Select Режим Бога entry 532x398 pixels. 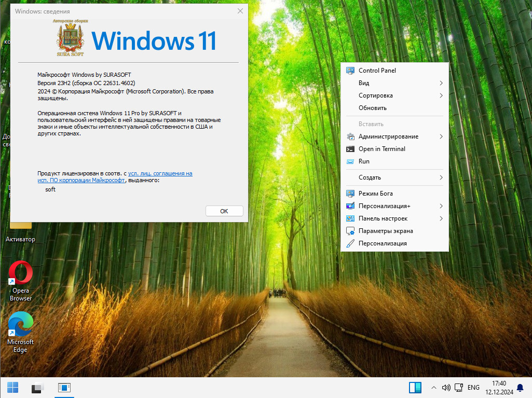[394, 194]
